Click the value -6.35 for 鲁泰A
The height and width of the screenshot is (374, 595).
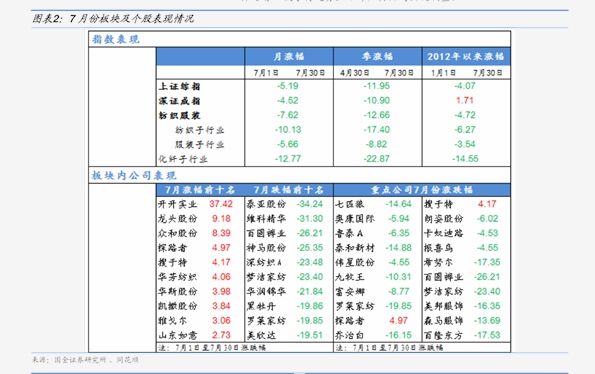399,233
